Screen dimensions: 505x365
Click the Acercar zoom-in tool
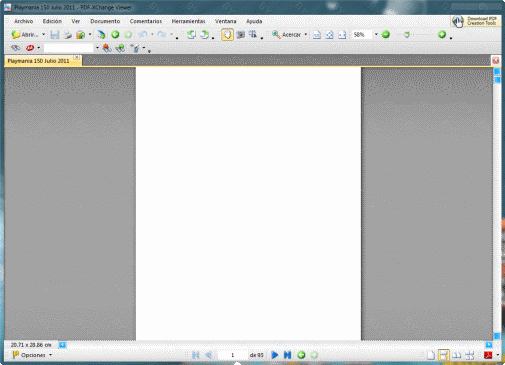(x=287, y=34)
